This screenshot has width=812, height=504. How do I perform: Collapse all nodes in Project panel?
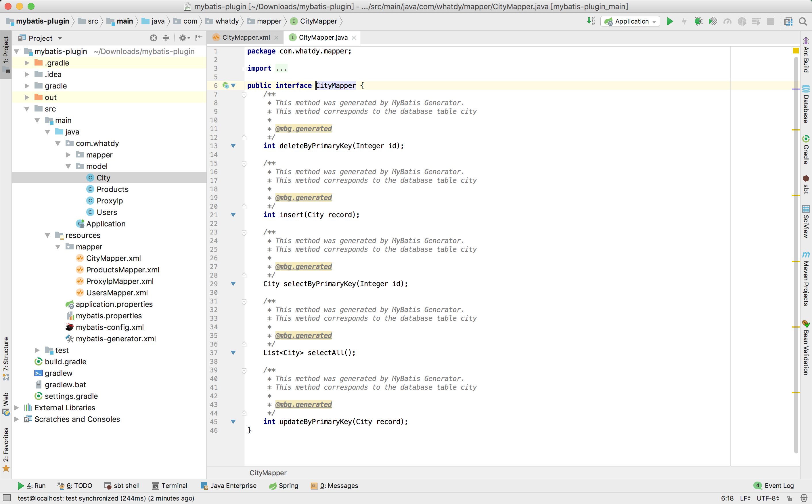166,38
